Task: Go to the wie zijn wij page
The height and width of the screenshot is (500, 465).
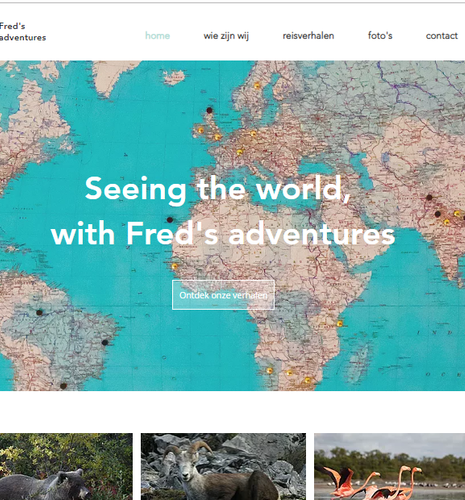Action: pyautogui.click(x=226, y=36)
